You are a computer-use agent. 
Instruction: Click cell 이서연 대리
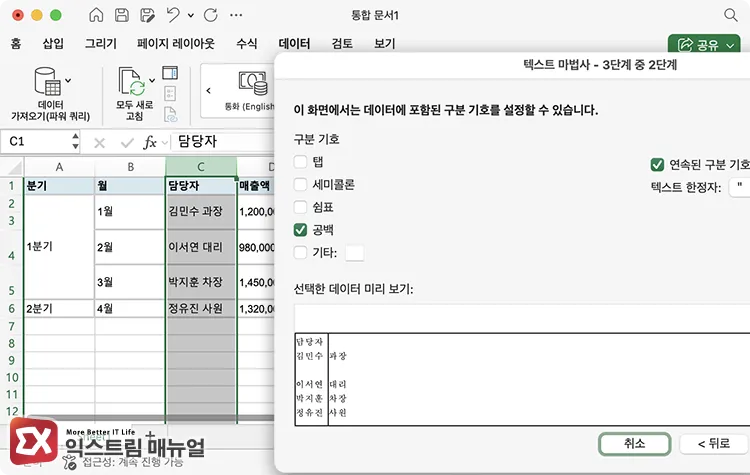point(201,247)
